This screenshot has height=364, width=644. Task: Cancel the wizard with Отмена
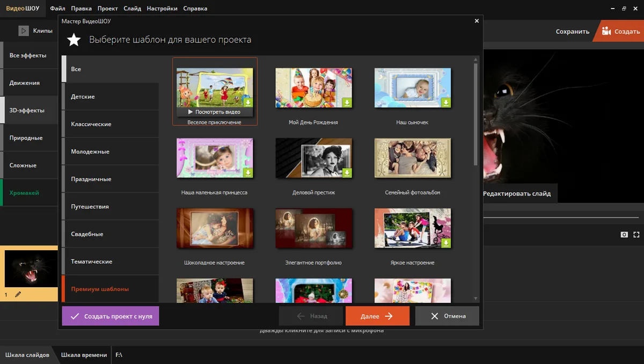pos(447,316)
